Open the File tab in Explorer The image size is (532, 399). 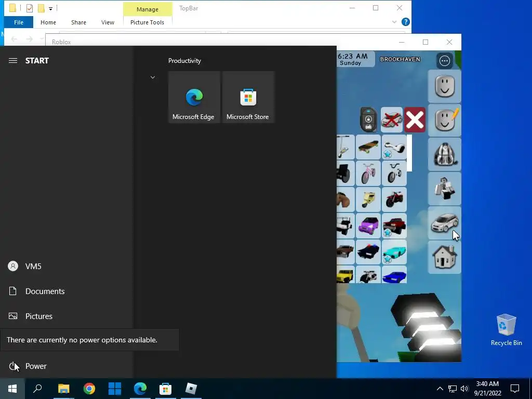[19, 22]
